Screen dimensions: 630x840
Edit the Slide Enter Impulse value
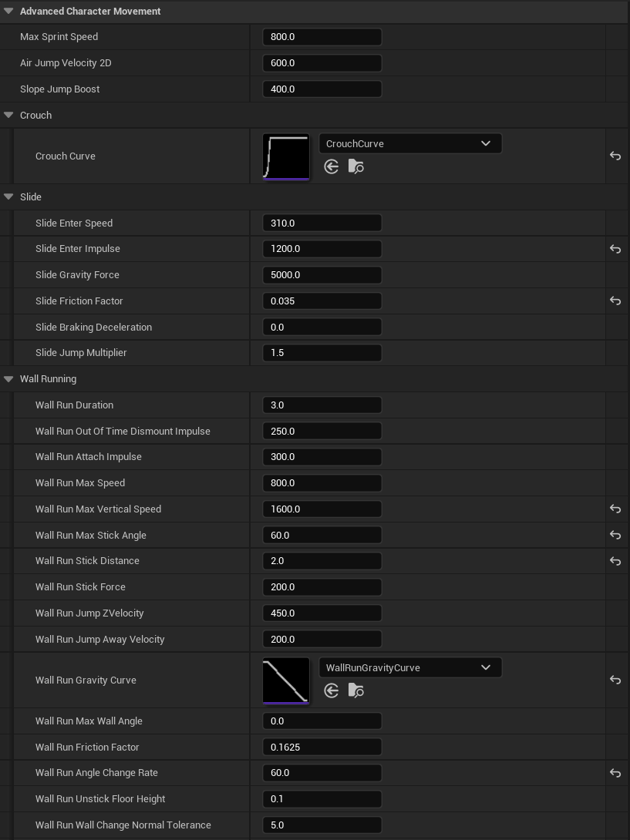coord(322,249)
